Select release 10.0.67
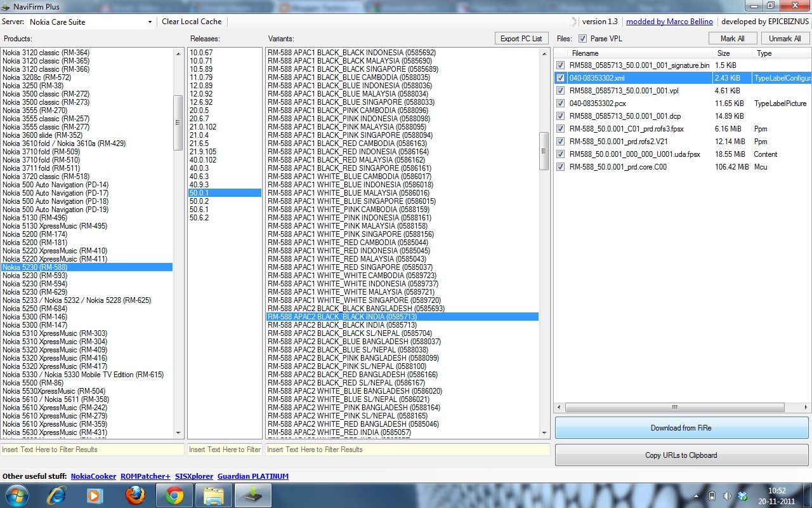812x508 pixels. tap(225, 53)
